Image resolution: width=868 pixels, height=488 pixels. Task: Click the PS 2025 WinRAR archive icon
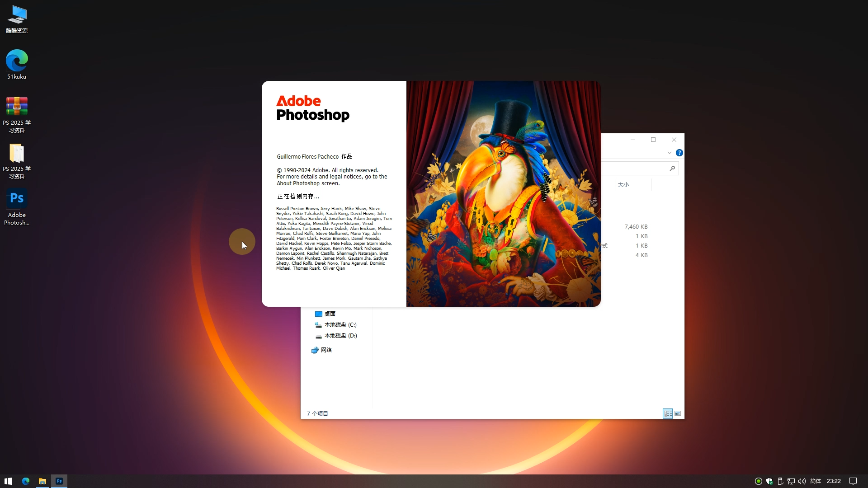tap(17, 107)
